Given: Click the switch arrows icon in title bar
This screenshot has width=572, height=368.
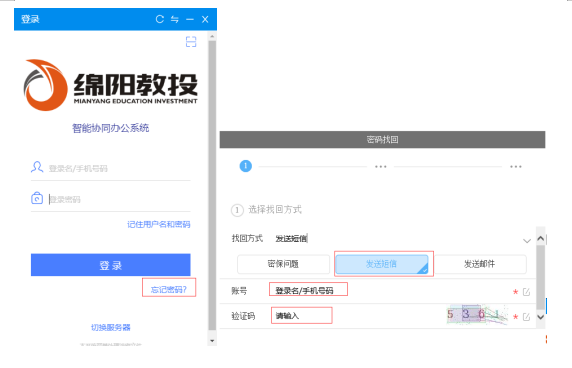Looking at the screenshot, I should tap(175, 19).
